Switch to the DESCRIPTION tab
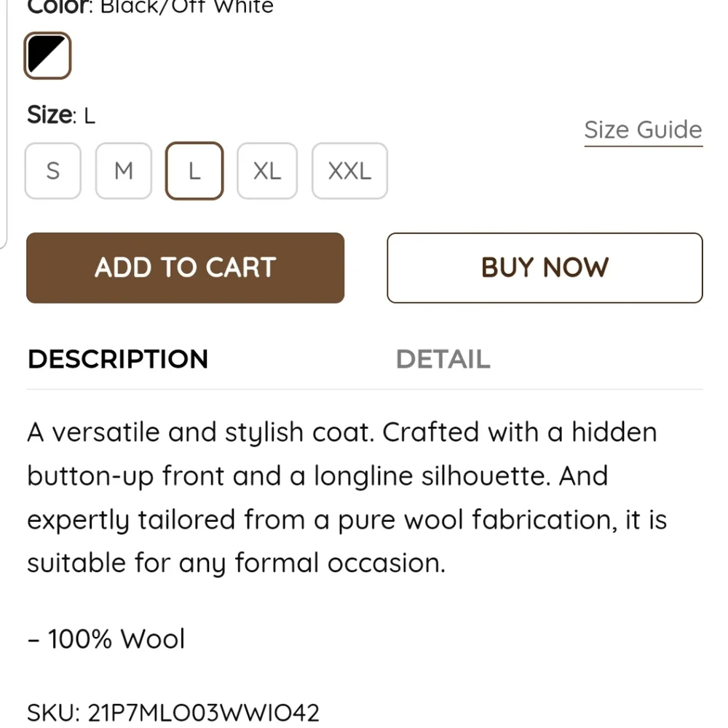This screenshot has height=728, width=728. click(x=117, y=358)
